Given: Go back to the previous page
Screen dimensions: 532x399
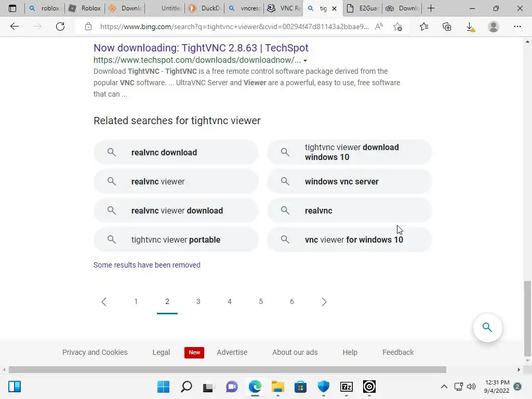Looking at the screenshot, I should pos(14,26).
